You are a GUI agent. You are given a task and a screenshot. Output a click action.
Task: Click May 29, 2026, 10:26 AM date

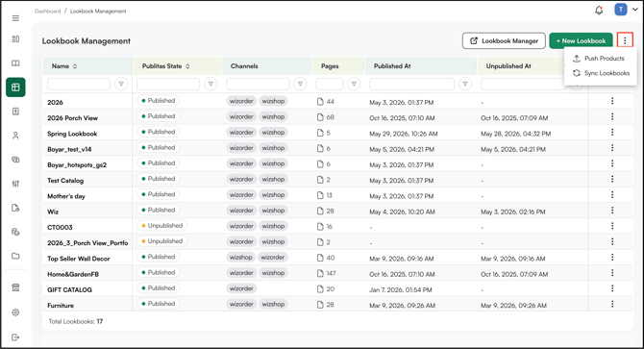tap(404, 134)
